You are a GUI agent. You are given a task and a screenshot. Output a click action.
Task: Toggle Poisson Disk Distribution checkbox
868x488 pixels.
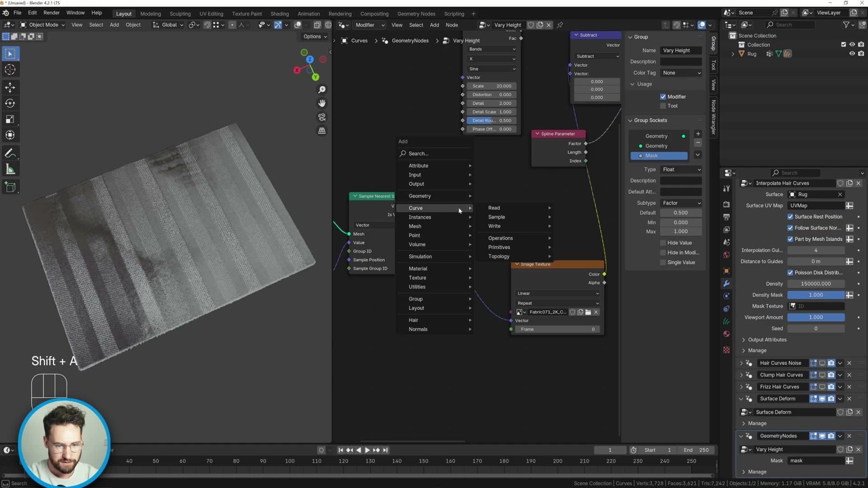[790, 273]
